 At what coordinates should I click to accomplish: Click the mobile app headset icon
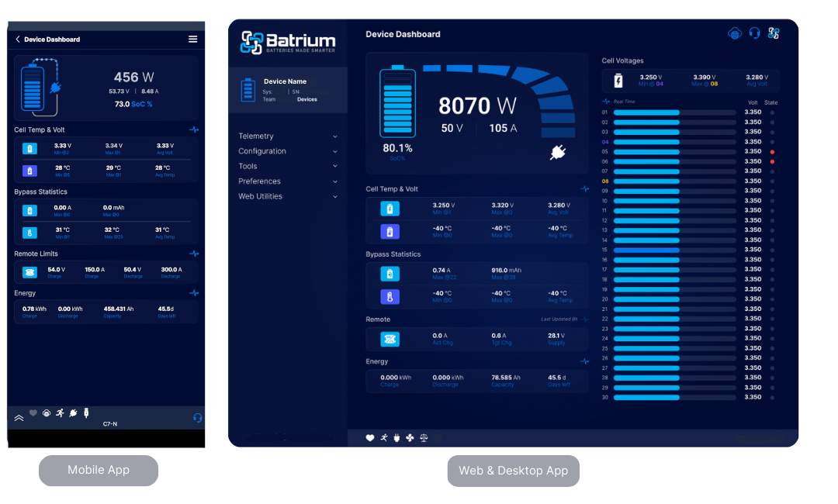point(197,417)
